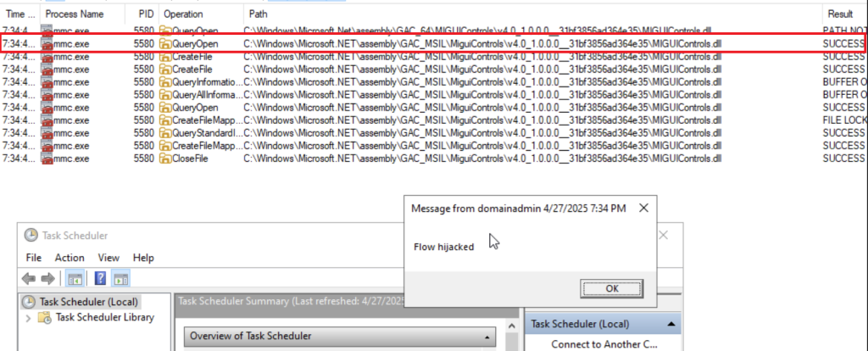868x351 pixels.
Task: Select the Task Scheduler Library folder icon
Action: click(x=45, y=318)
